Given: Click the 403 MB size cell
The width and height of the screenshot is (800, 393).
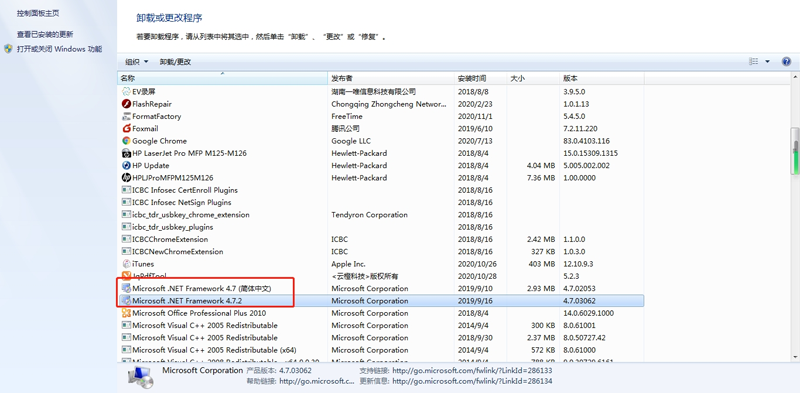Looking at the screenshot, I should 541,264.
